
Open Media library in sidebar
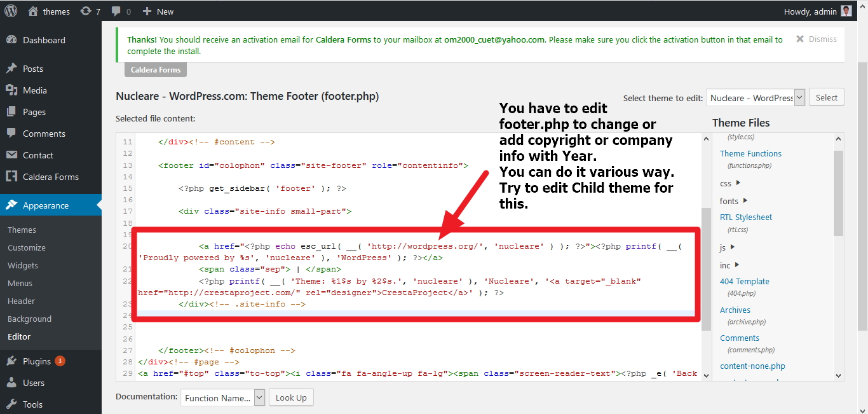[35, 90]
